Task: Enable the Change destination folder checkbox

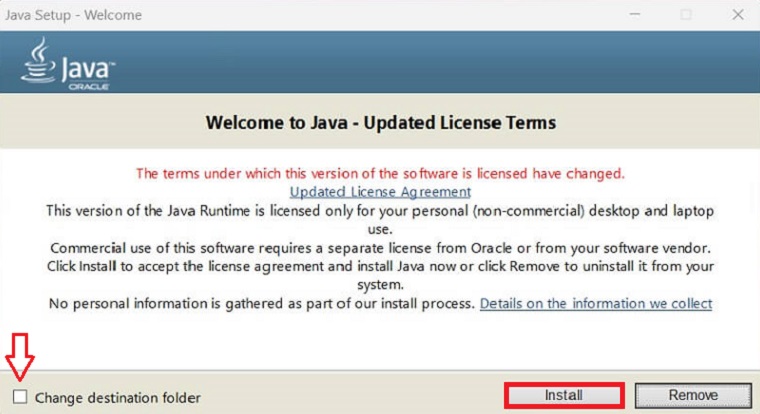Action: [x=20, y=397]
